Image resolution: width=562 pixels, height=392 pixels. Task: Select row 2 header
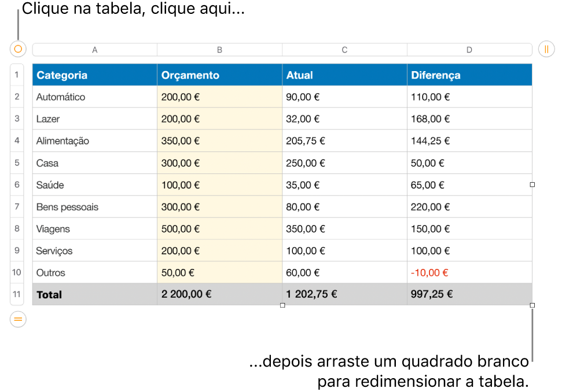click(x=17, y=97)
